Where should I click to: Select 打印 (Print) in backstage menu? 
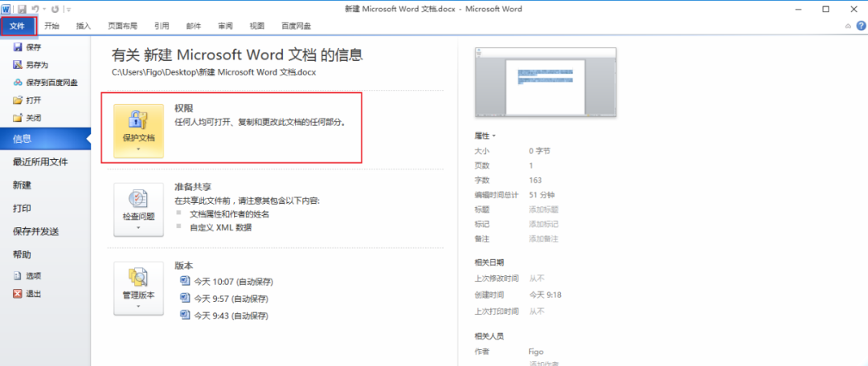pyautogui.click(x=23, y=208)
